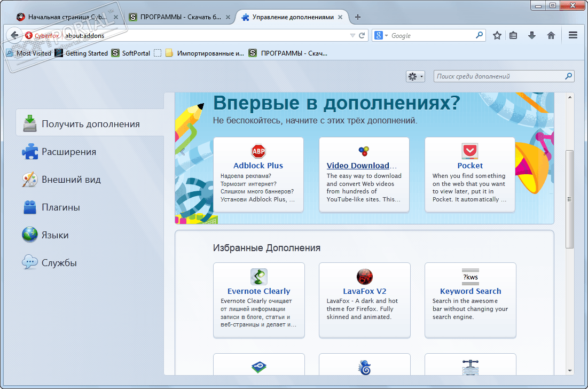Open the Pocket title link
The width and height of the screenshot is (588, 389).
coord(470,166)
